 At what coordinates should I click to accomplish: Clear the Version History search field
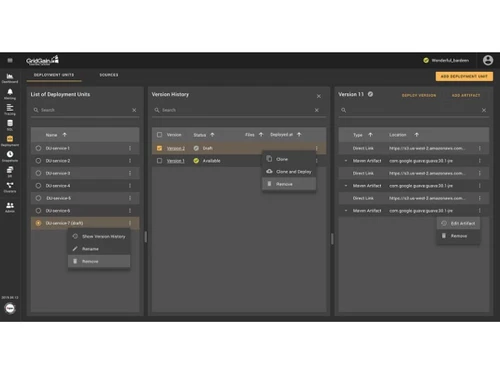(317, 110)
